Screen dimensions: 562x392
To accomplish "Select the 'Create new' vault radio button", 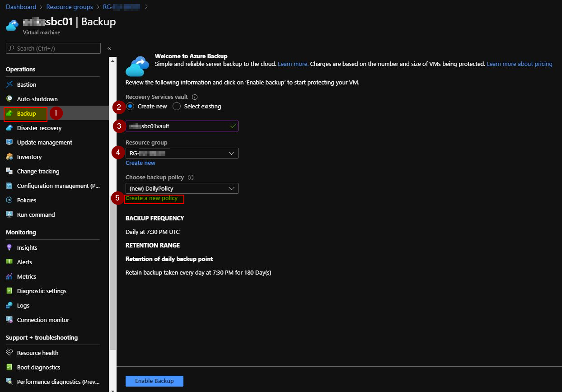I will (130, 107).
